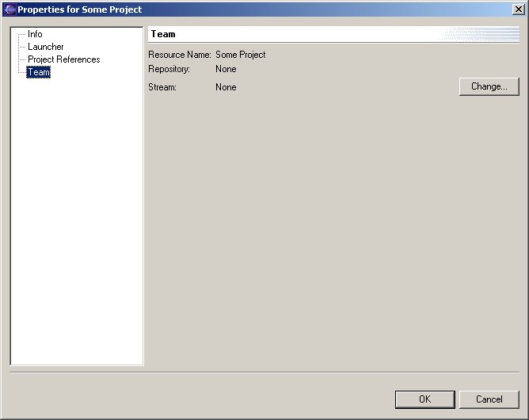Click the Eclipse icon in the title bar
This screenshot has width=529, height=420.
click(10, 10)
